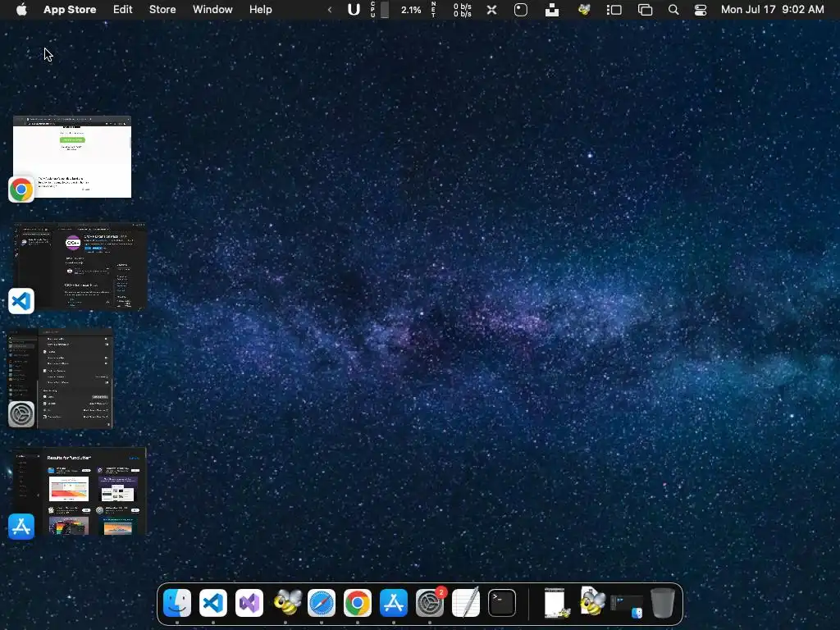The width and height of the screenshot is (840, 630).
Task: Restore the minimized white window in Dock
Action: click(x=555, y=603)
